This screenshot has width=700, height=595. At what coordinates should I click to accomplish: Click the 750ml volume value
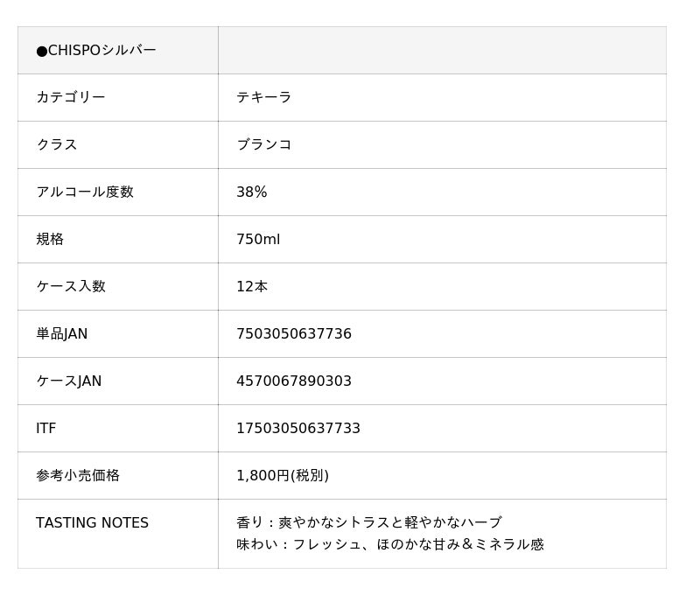coord(258,240)
